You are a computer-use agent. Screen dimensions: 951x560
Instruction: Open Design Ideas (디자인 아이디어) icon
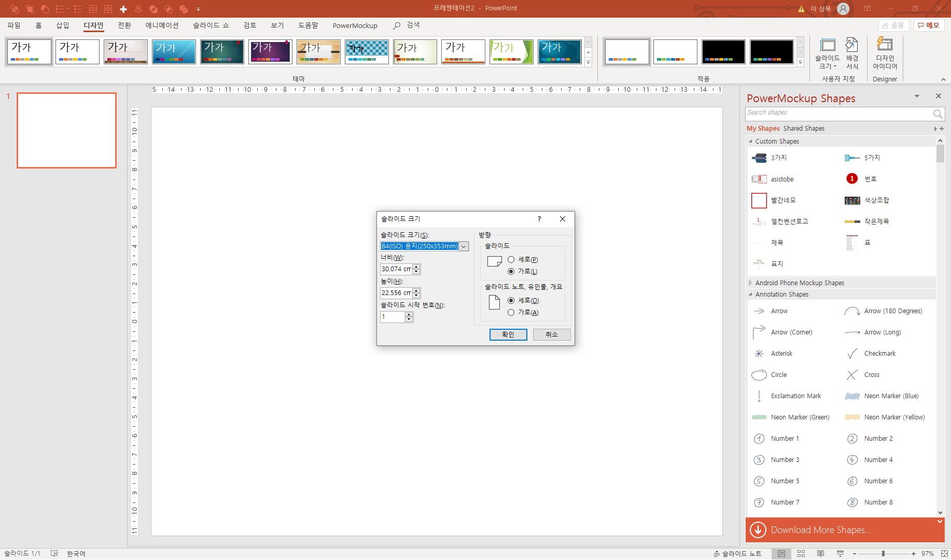pos(885,53)
